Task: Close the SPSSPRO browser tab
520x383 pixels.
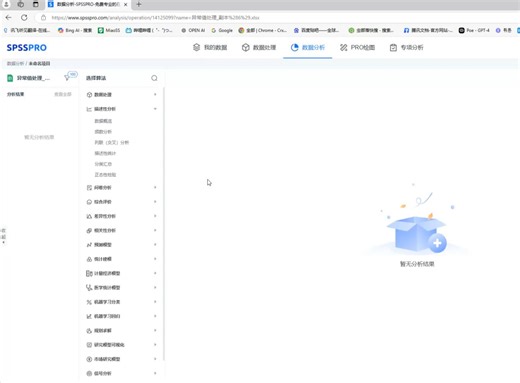Action: click(126, 5)
